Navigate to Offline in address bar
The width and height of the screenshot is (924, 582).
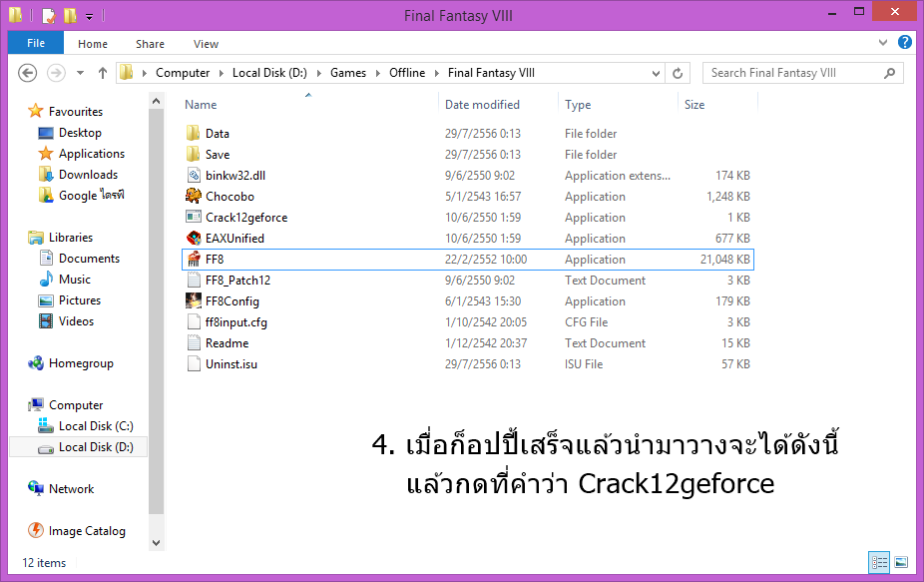click(406, 73)
